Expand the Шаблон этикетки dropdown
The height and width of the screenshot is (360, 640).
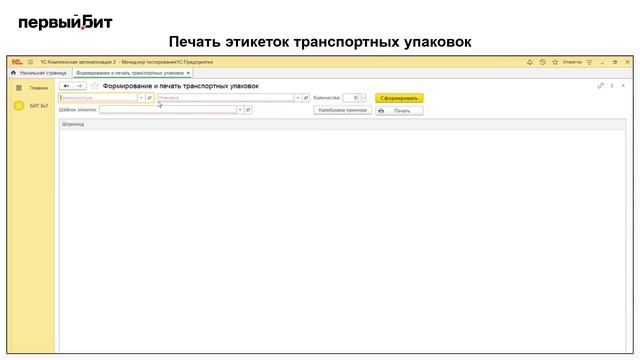(240, 110)
